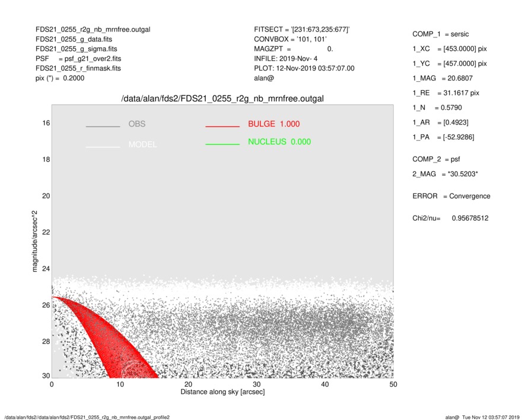Click the OBS legend text
The height and width of the screenshot is (420, 525).
(x=136, y=124)
